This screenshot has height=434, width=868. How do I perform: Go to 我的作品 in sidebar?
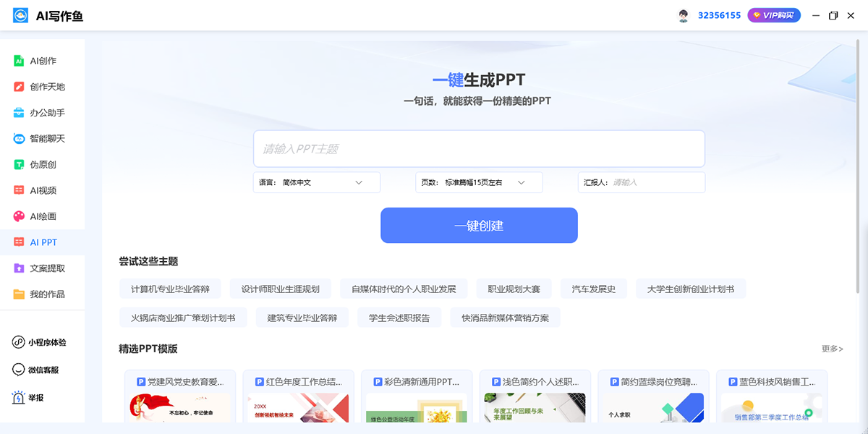(x=42, y=294)
